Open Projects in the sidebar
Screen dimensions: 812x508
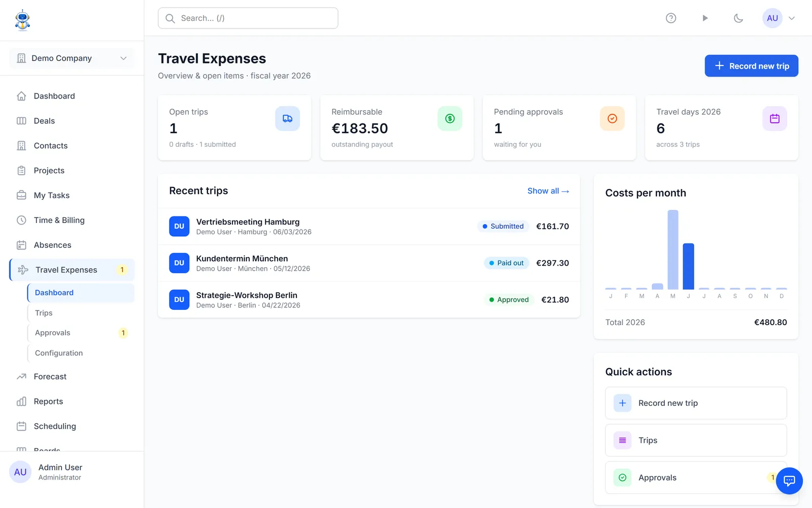tap(72, 171)
